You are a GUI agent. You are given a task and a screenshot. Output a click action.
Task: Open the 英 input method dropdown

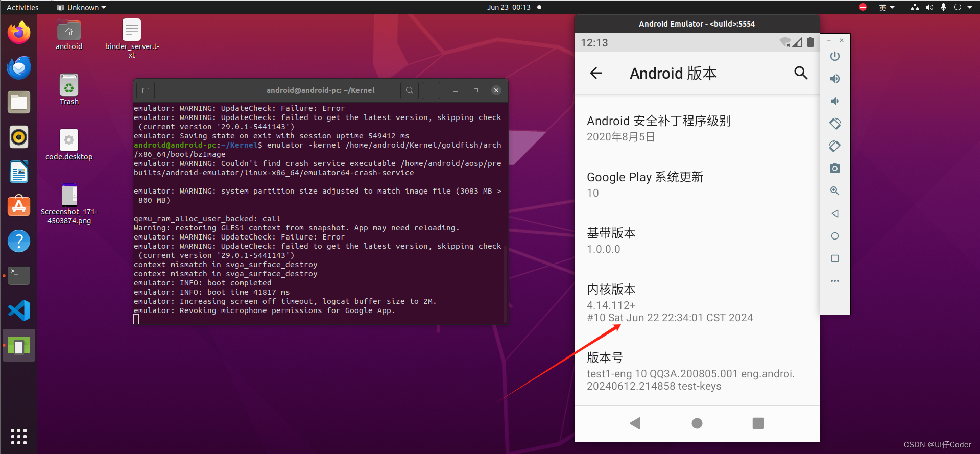click(887, 7)
